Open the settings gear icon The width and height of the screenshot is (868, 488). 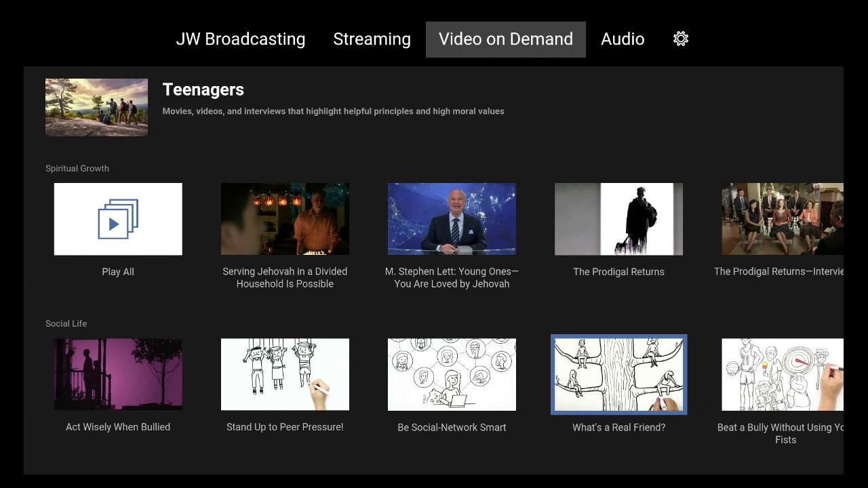point(681,39)
